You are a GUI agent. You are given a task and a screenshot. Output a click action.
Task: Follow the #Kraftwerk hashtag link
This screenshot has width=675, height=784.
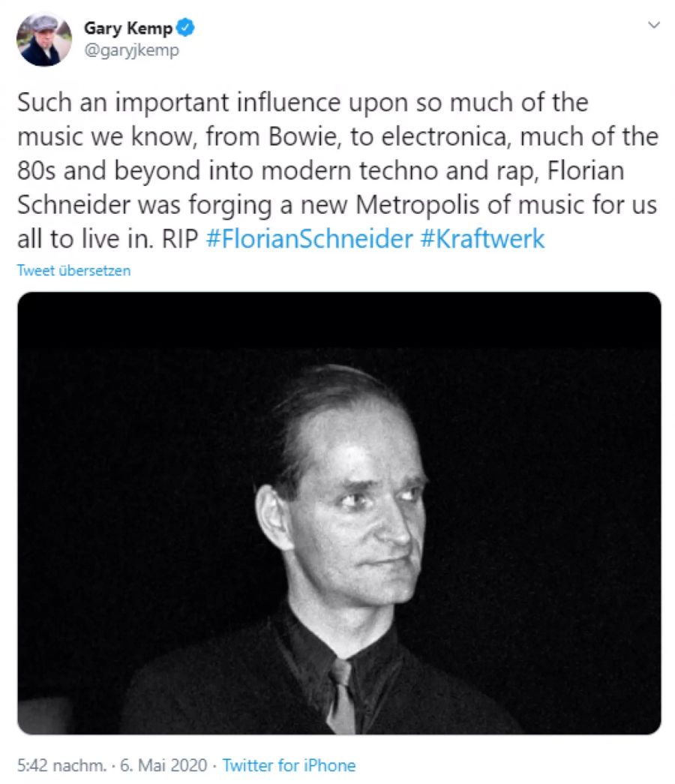click(x=482, y=239)
